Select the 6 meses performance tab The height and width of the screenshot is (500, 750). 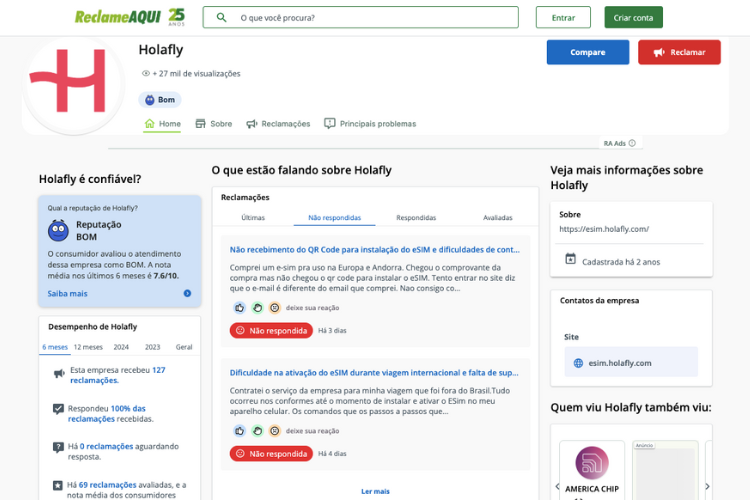click(55, 347)
